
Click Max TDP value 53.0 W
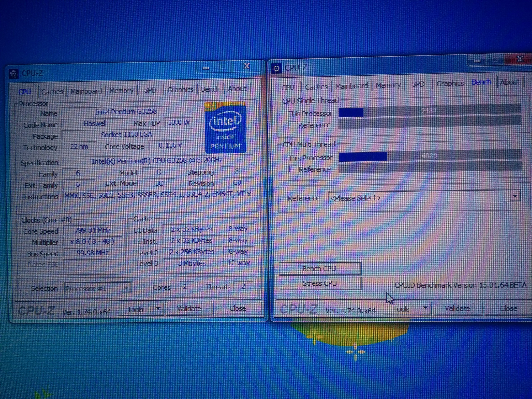point(179,122)
